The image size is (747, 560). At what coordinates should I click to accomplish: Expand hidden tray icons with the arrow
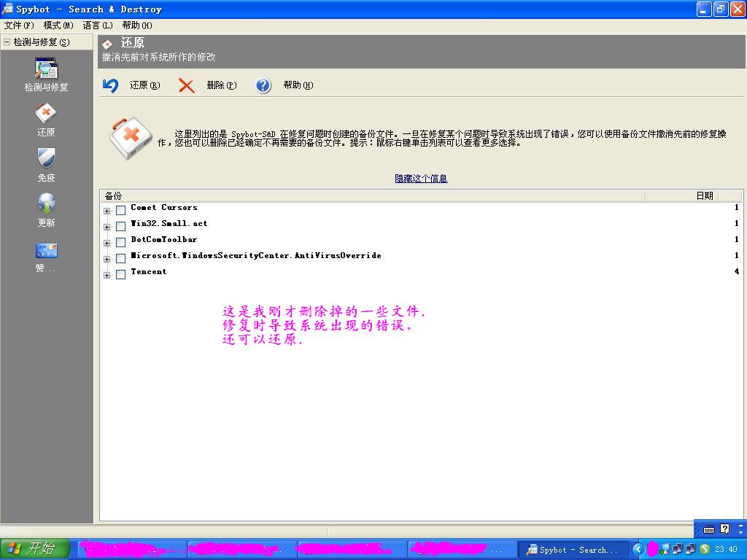tap(638, 550)
